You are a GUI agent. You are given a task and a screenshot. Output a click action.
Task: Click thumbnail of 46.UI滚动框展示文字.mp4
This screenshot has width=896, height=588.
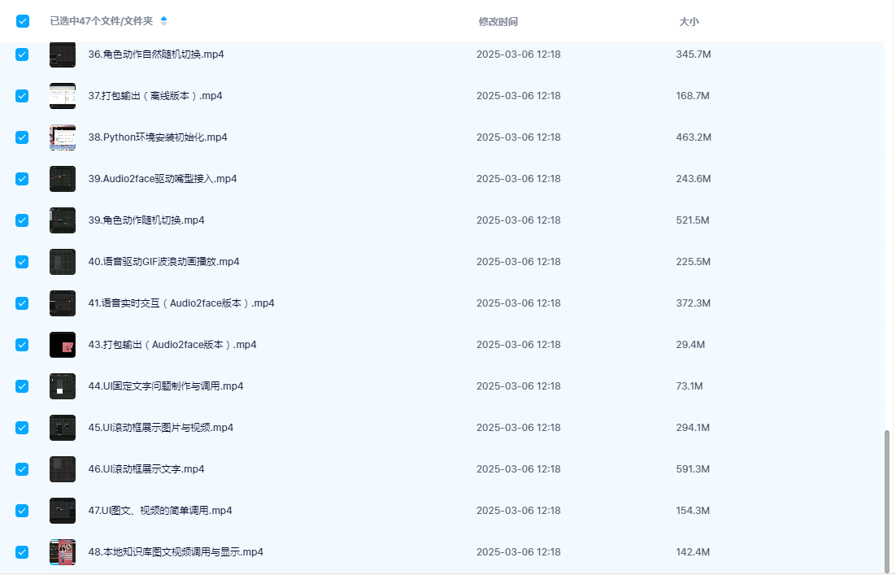pyautogui.click(x=63, y=469)
